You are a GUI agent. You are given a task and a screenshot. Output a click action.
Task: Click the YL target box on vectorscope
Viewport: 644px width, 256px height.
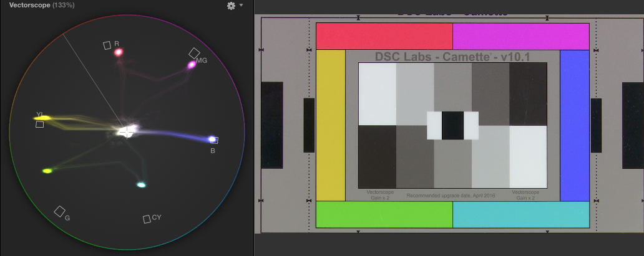coord(40,125)
